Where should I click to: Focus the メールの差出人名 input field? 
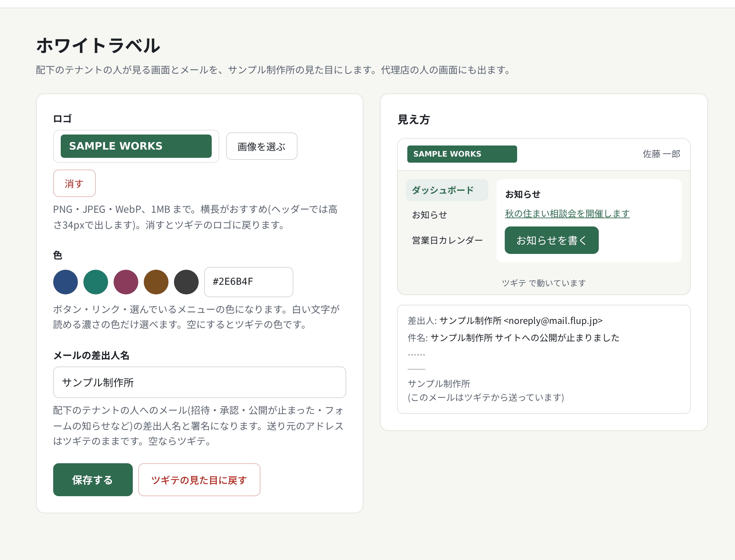[x=200, y=382]
